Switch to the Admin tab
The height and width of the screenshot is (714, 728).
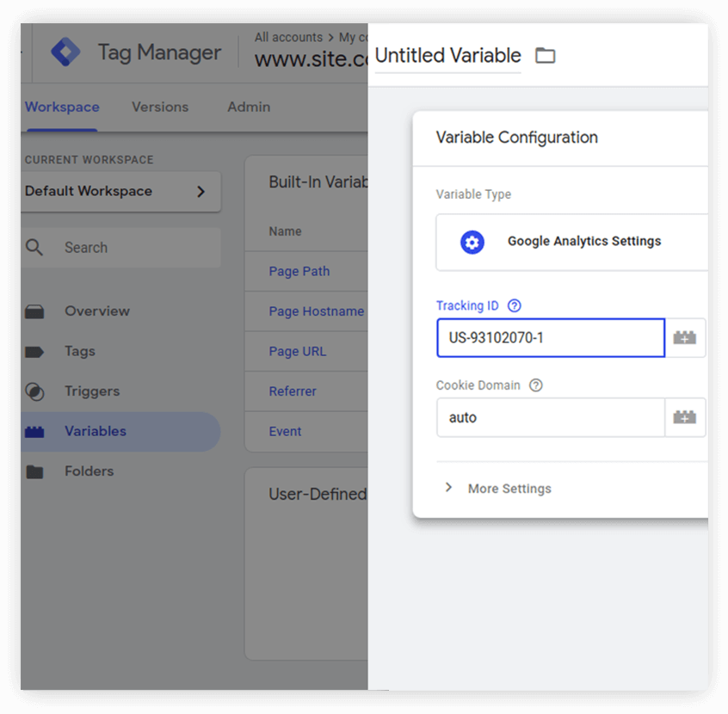point(249,107)
